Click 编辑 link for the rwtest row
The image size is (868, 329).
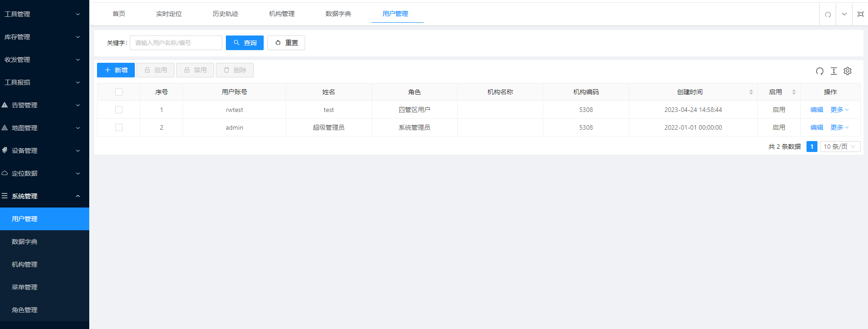pyautogui.click(x=817, y=110)
